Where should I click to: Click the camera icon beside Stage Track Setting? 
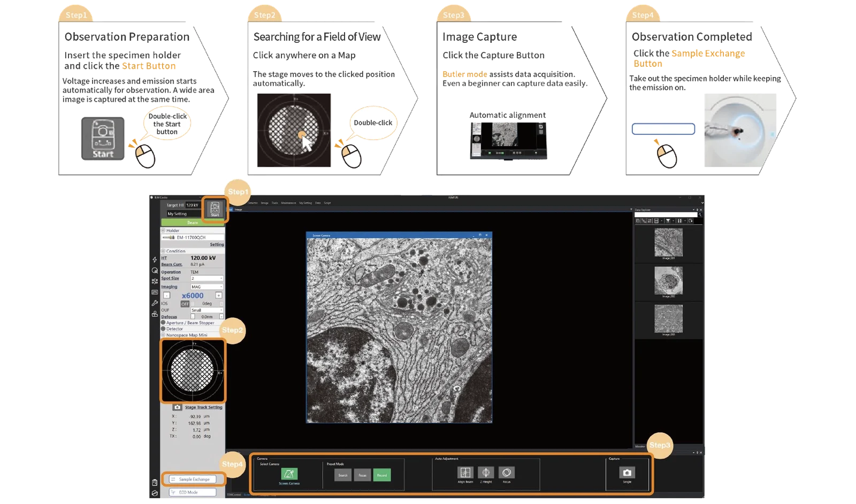[177, 407]
